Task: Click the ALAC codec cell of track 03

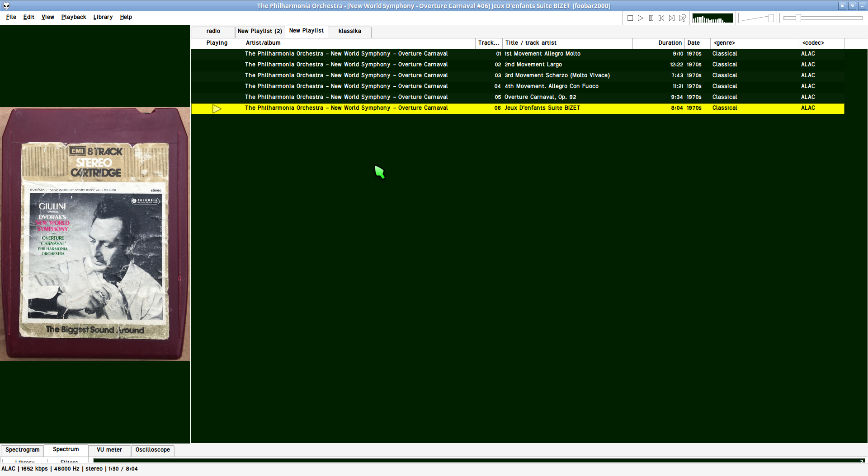Action: coord(808,76)
